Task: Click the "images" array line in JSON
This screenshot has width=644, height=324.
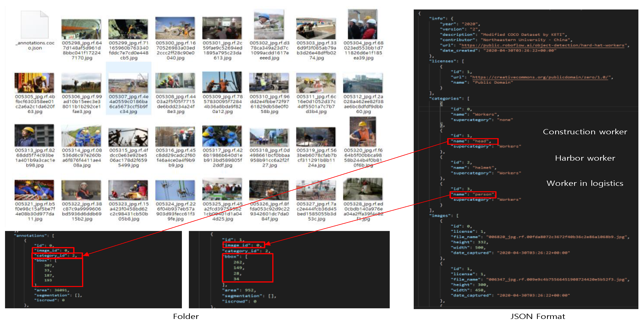Action: click(x=444, y=216)
